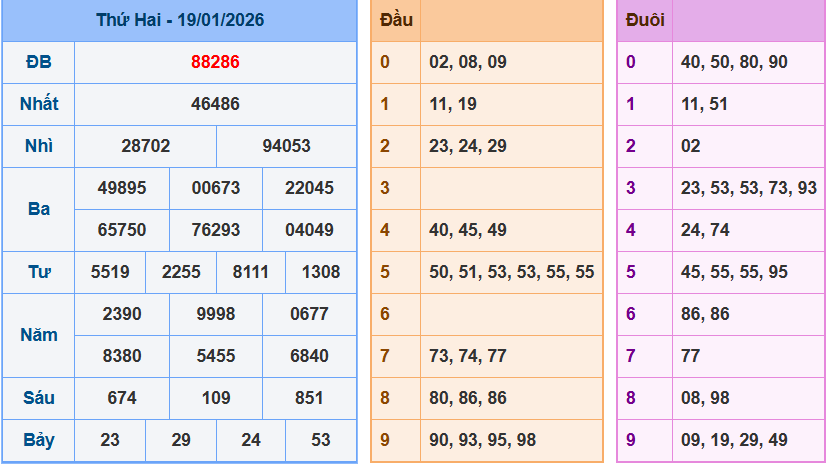Viewport: 827px width, 464px height.
Task: Select Đuôi row values 23, 53, 53, 73, 93
Action: click(x=748, y=188)
